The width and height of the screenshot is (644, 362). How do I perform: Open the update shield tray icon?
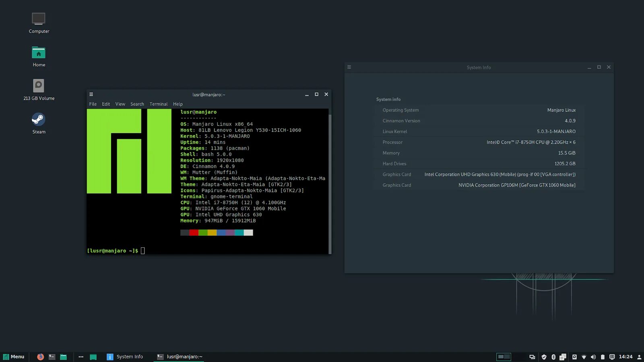544,357
